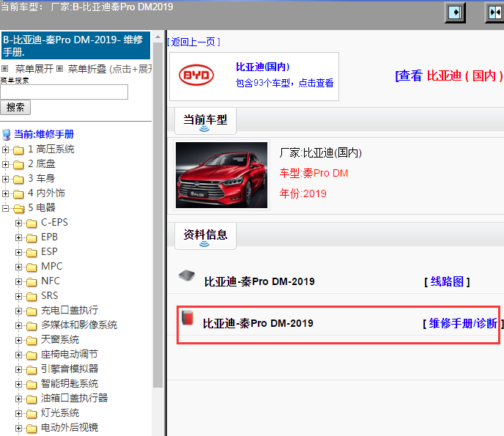504x436 pixels.
Task: Click folder icon for C-EPS
Action: pos(31,223)
